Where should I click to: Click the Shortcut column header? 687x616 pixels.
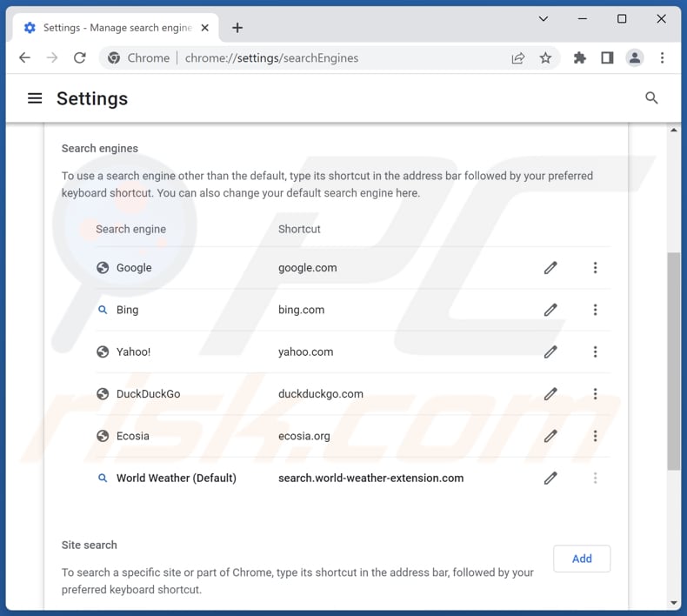click(x=299, y=229)
